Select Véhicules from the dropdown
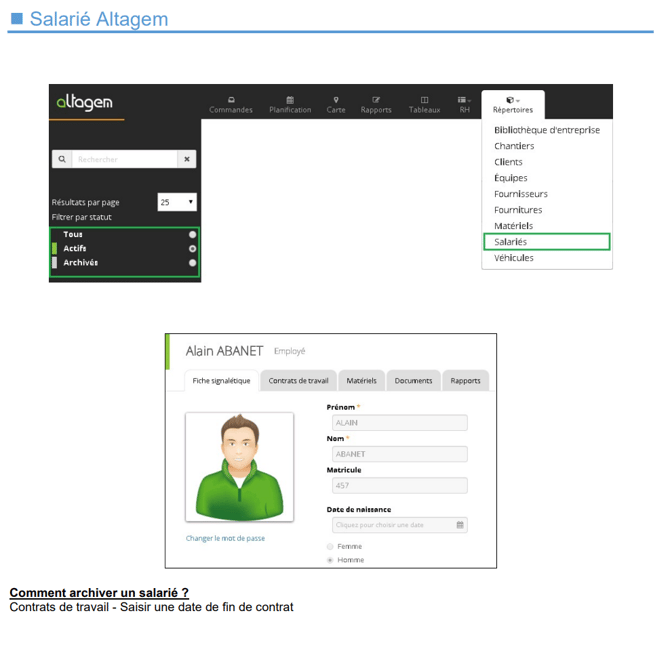Image resolution: width=670 pixels, height=645 pixels. click(514, 258)
